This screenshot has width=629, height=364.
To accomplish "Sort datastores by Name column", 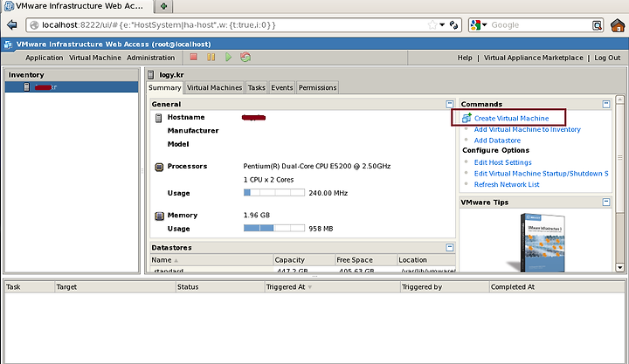I will 211,260.
